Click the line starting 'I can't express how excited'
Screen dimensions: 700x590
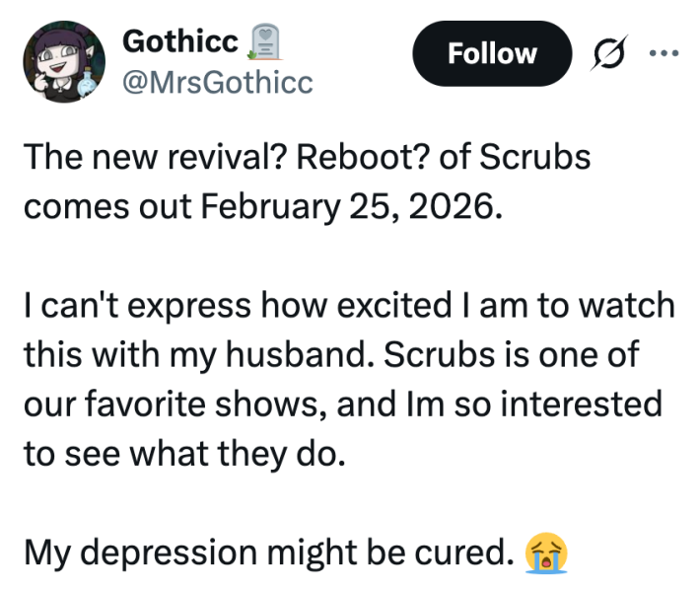pos(350,306)
